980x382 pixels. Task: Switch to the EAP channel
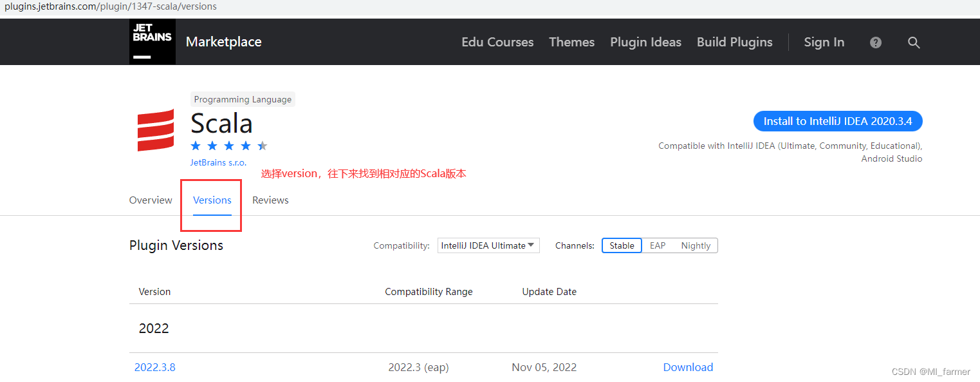pos(657,245)
